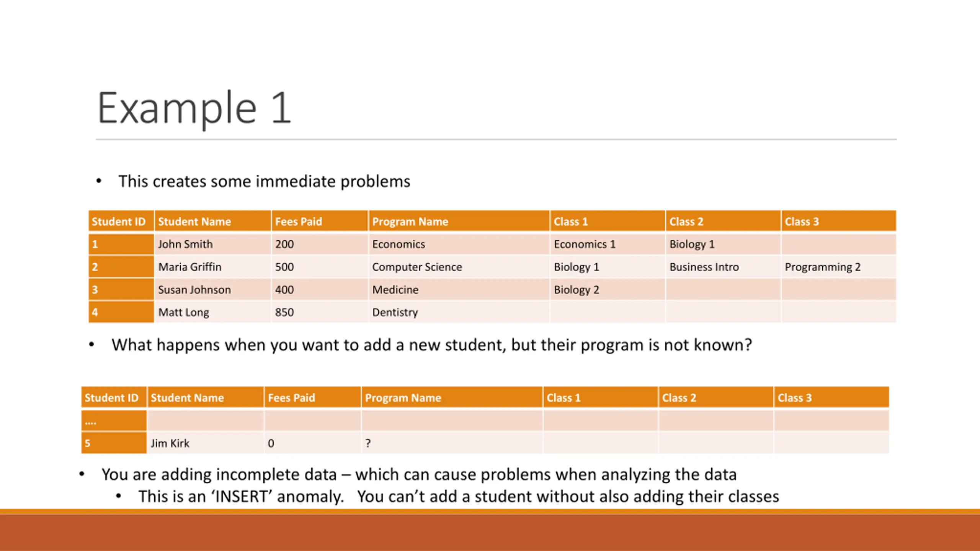Select the 'Computer Science' program cell
980x551 pixels.
click(459, 267)
